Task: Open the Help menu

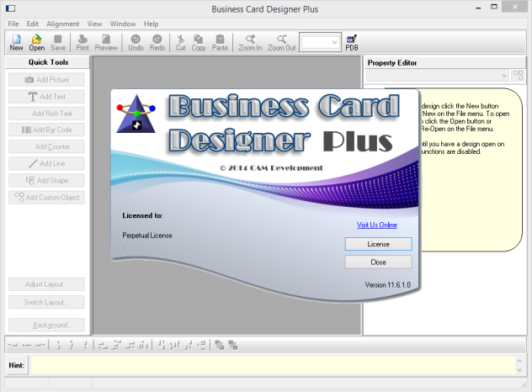Action: point(151,24)
